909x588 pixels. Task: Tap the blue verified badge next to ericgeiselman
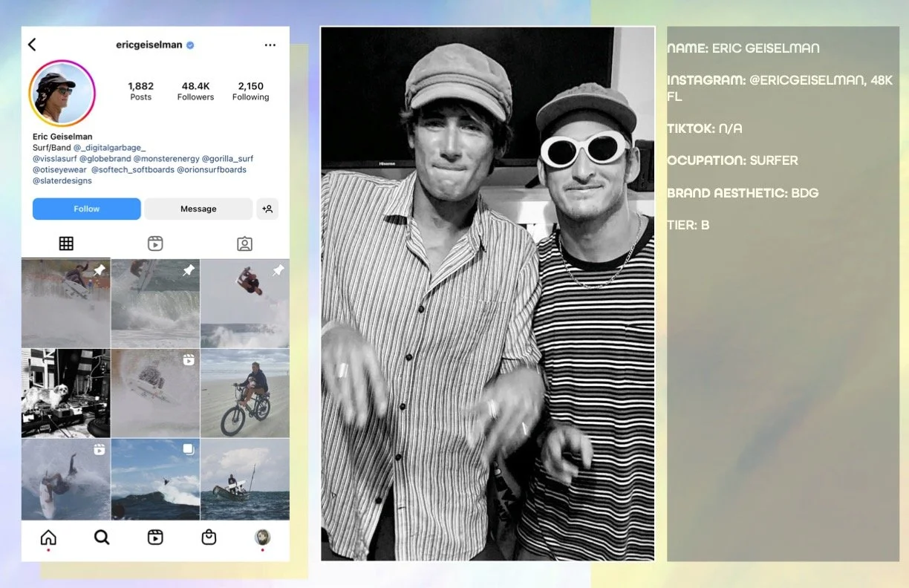[190, 45]
